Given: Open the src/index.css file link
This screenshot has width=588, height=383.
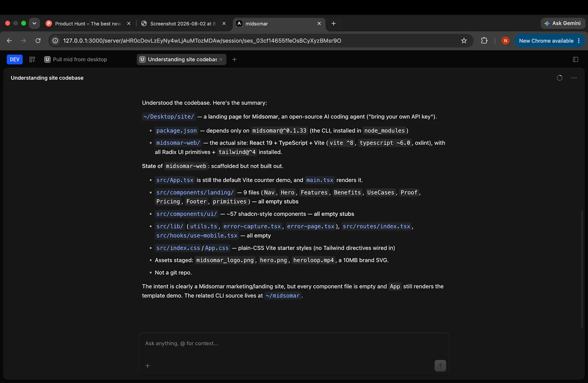Looking at the screenshot, I should point(178,248).
